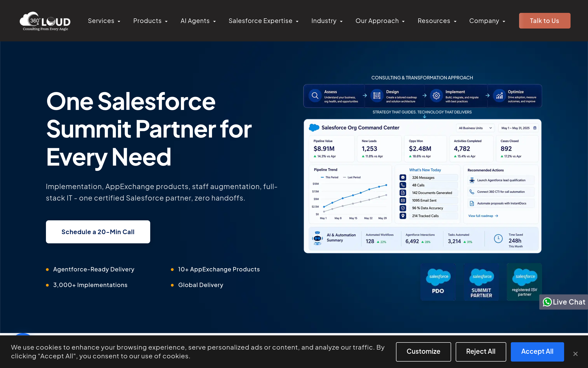
Task: Click the AI & Automation robot mascot
Action: click(317, 238)
